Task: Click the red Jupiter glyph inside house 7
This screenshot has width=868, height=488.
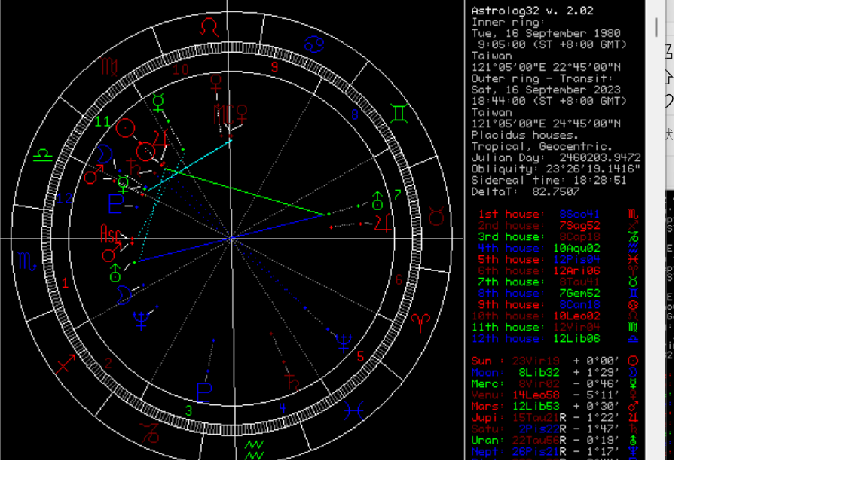Action: coord(384,223)
